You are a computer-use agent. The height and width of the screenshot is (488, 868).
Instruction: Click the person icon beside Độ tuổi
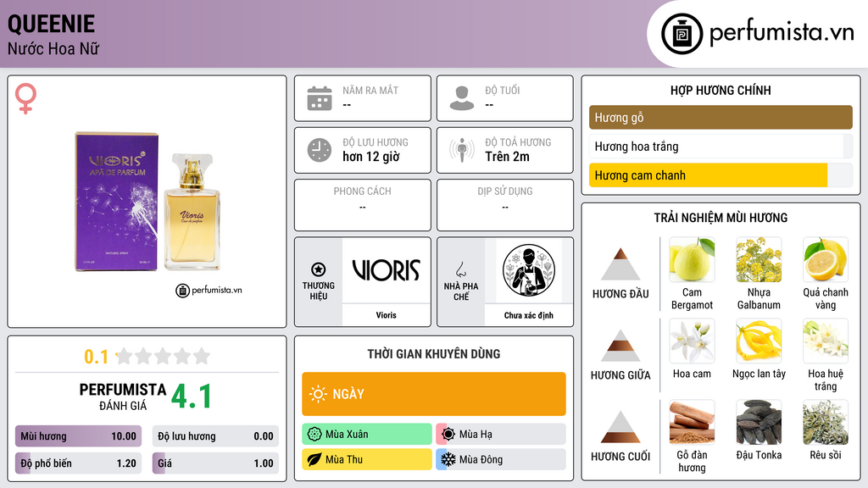(x=462, y=98)
